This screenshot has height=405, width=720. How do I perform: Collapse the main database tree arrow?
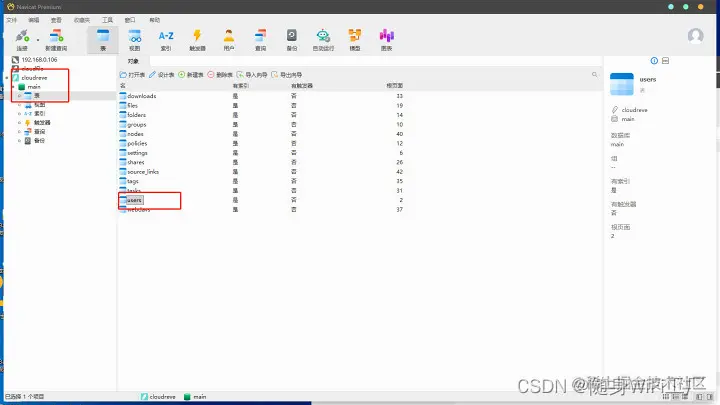click(13, 87)
